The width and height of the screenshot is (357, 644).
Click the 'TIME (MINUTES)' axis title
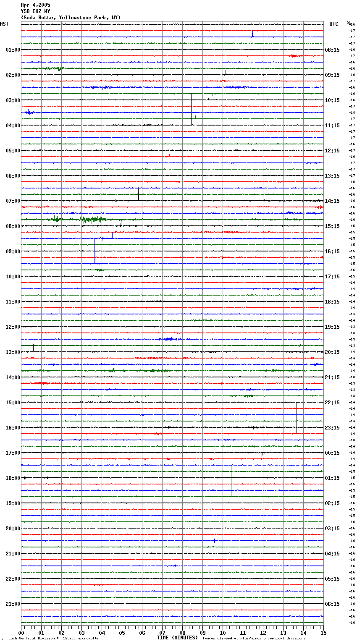click(x=177, y=638)
